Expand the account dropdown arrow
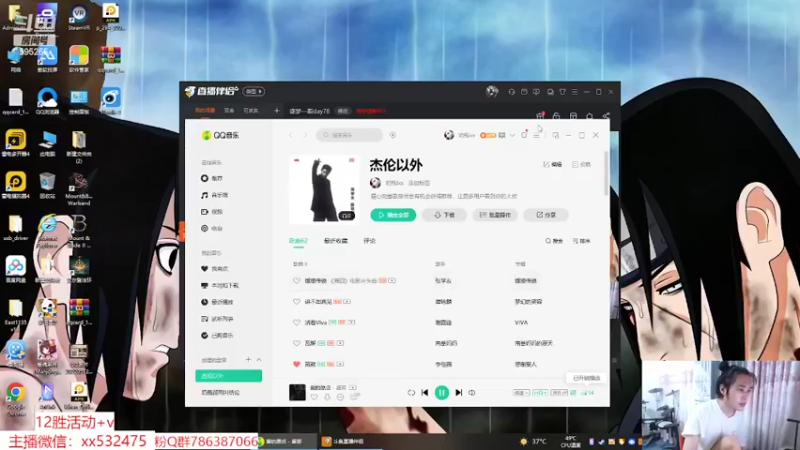Image resolution: width=800 pixels, height=450 pixels. 512,135
